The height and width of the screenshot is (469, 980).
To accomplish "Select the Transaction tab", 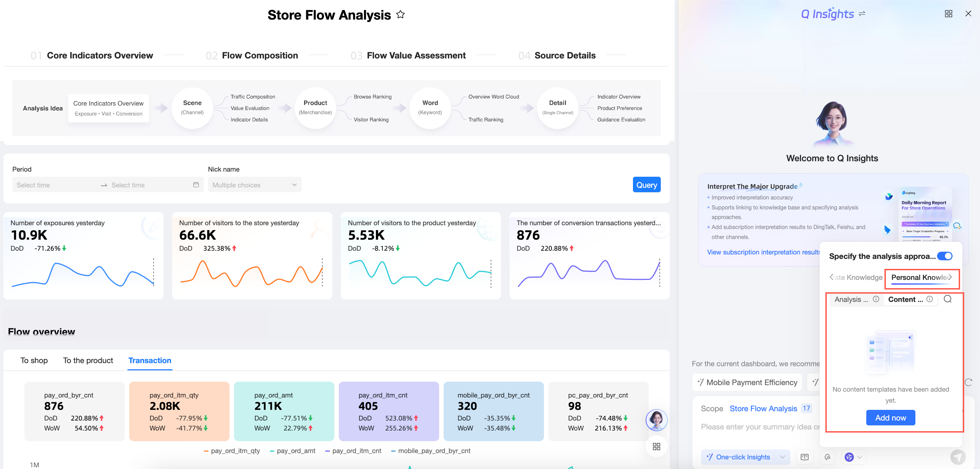I will coord(150,360).
